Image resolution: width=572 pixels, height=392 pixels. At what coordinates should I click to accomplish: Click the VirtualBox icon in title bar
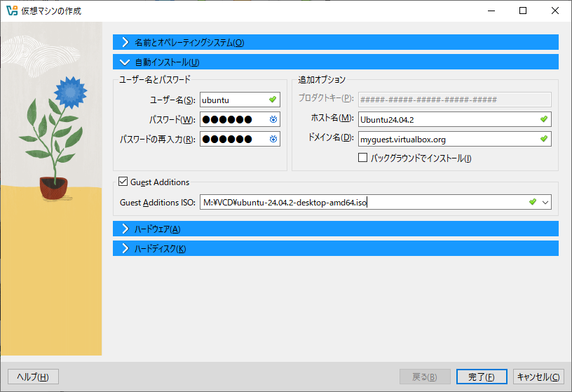click(x=12, y=11)
